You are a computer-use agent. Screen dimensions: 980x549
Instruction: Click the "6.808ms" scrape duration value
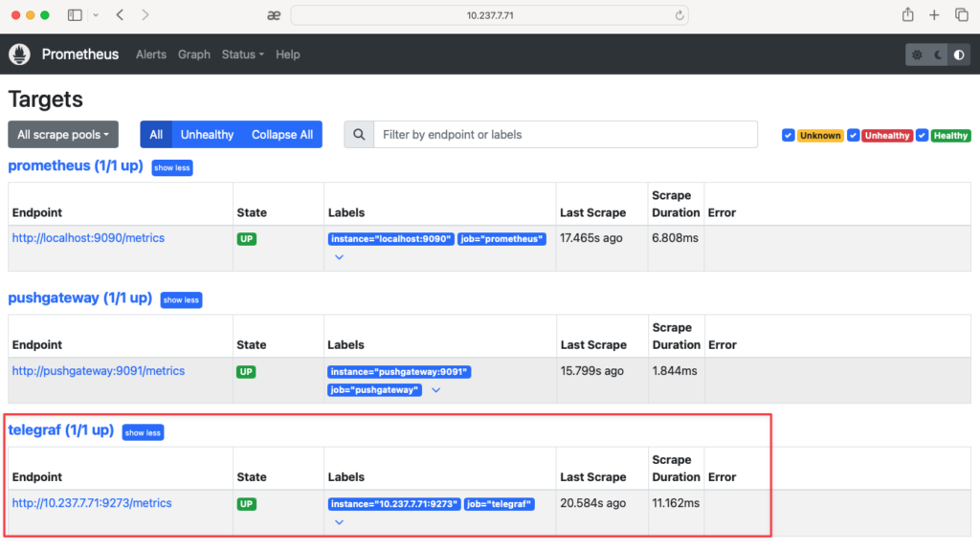coord(675,238)
